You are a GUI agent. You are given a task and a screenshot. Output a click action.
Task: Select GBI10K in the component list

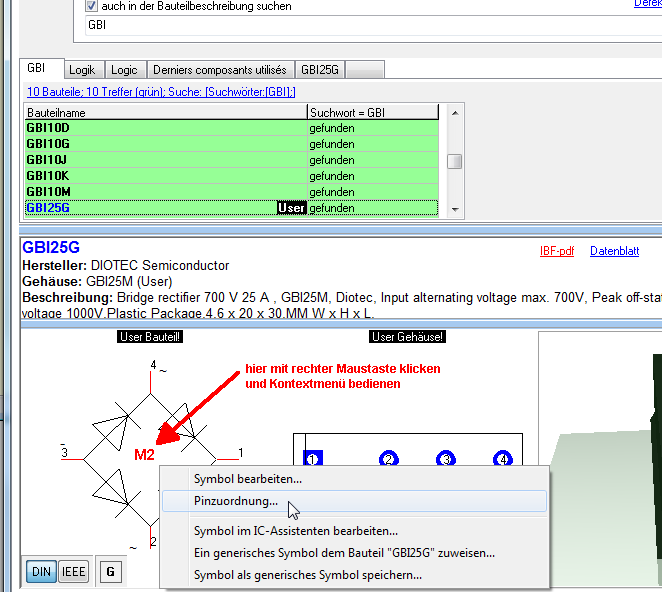tap(48, 175)
